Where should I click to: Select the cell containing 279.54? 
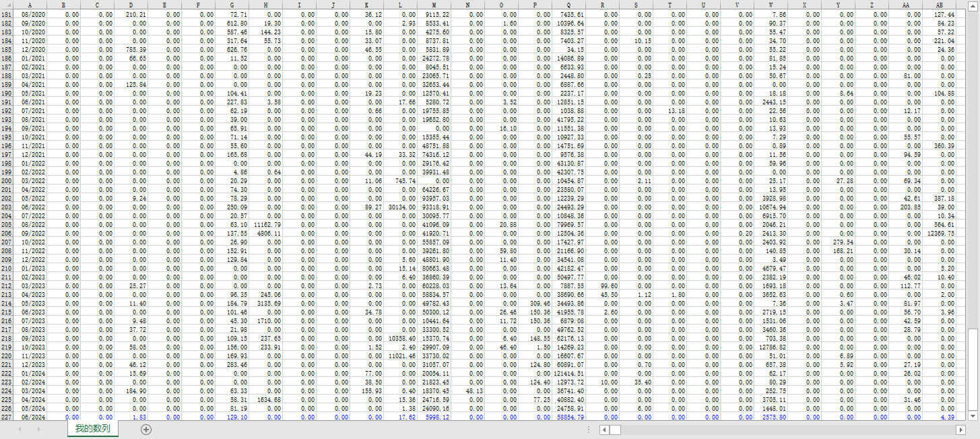click(x=839, y=242)
